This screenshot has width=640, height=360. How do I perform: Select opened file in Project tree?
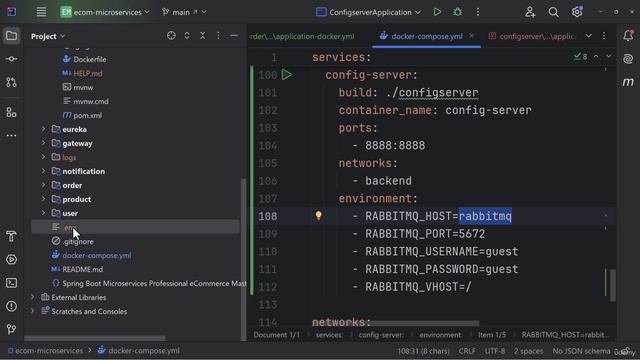(171, 36)
